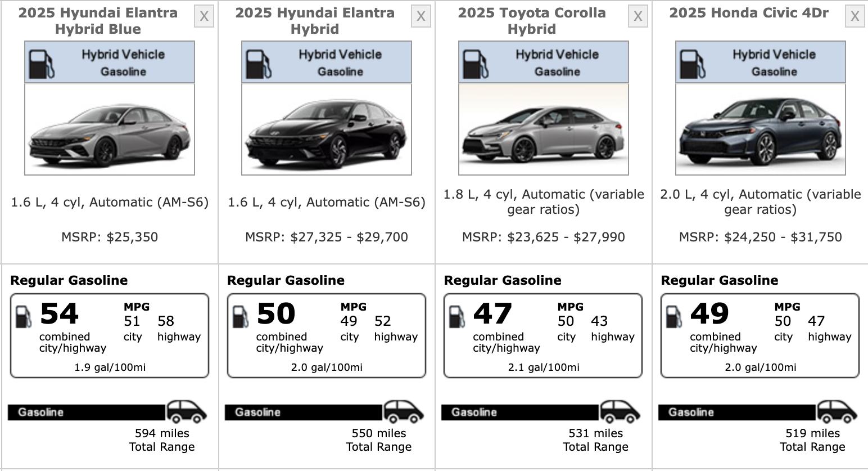Remove the 2025 Toyota Corolla Hybrid column
This screenshot has width=868, height=471.
click(638, 17)
